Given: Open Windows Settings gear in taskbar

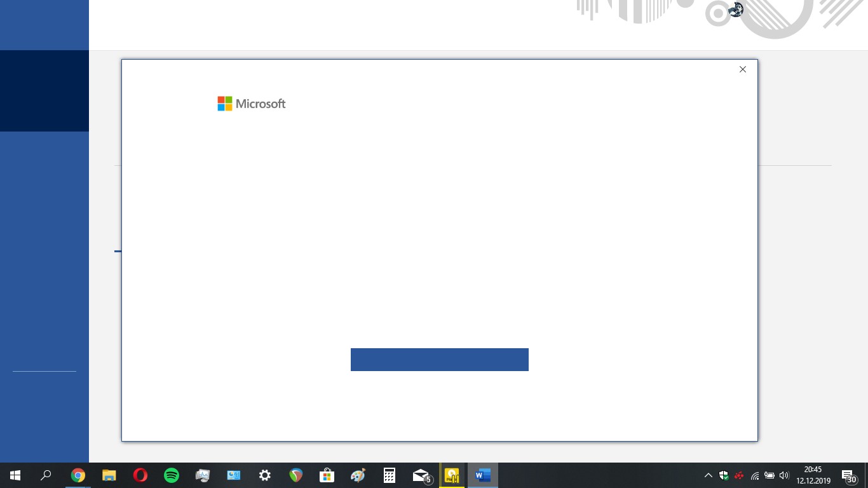Looking at the screenshot, I should 264,475.
